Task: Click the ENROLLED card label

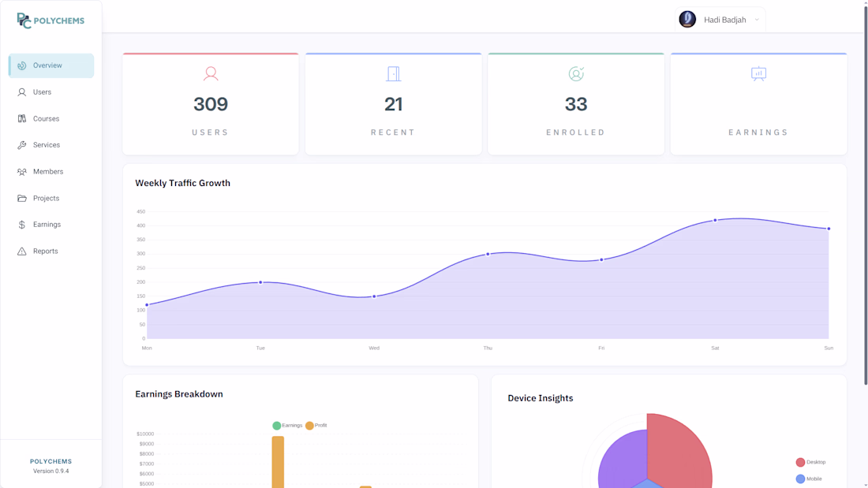Action: [576, 132]
